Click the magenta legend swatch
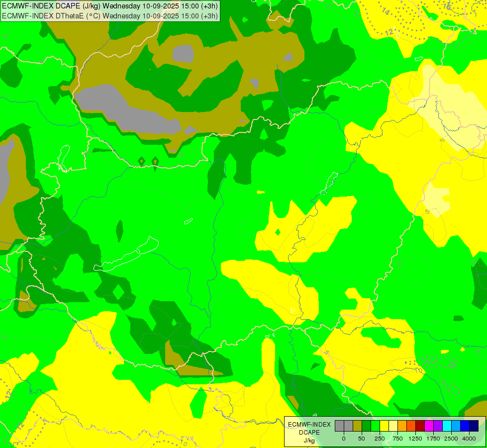The height and width of the screenshot is (448, 487). (x=429, y=426)
